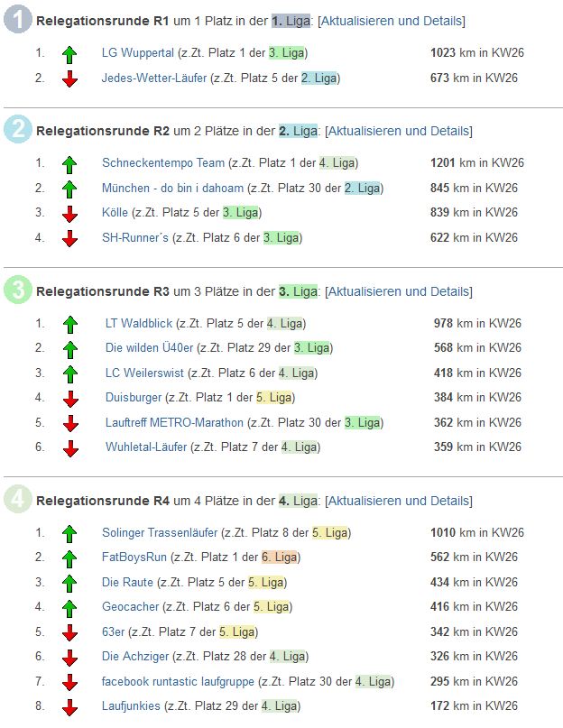The image size is (563, 728).
Task: Click the green arrow beside FatBoysRun
Action: tap(69, 558)
